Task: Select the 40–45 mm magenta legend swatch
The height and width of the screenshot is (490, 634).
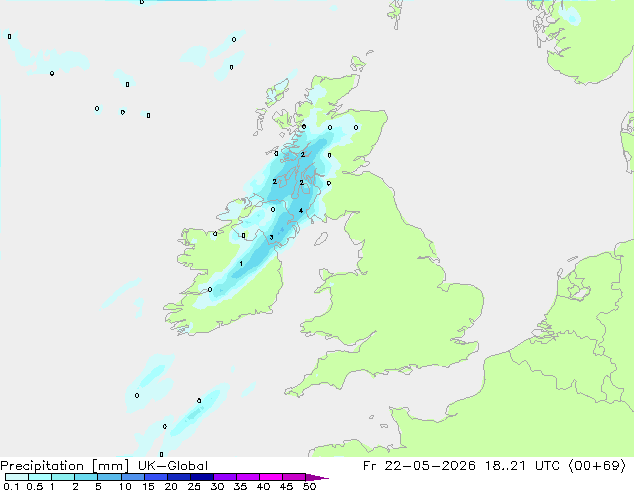Action: coord(271,477)
